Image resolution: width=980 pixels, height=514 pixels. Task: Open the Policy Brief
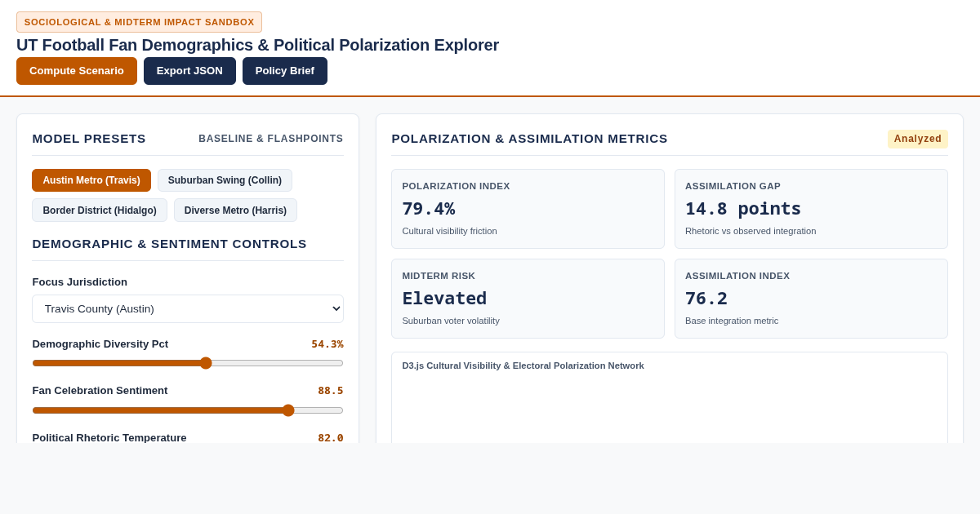click(285, 71)
